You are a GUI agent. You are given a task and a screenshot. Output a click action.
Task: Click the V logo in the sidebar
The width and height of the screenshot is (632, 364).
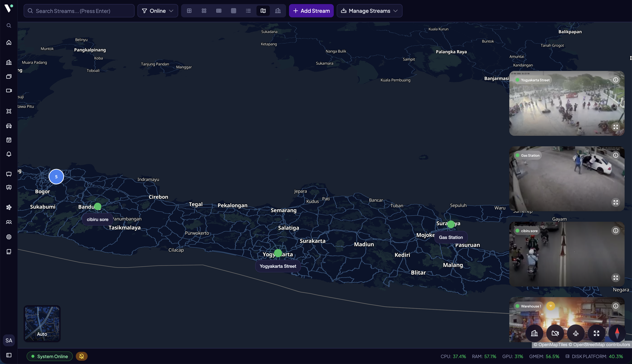click(x=9, y=8)
